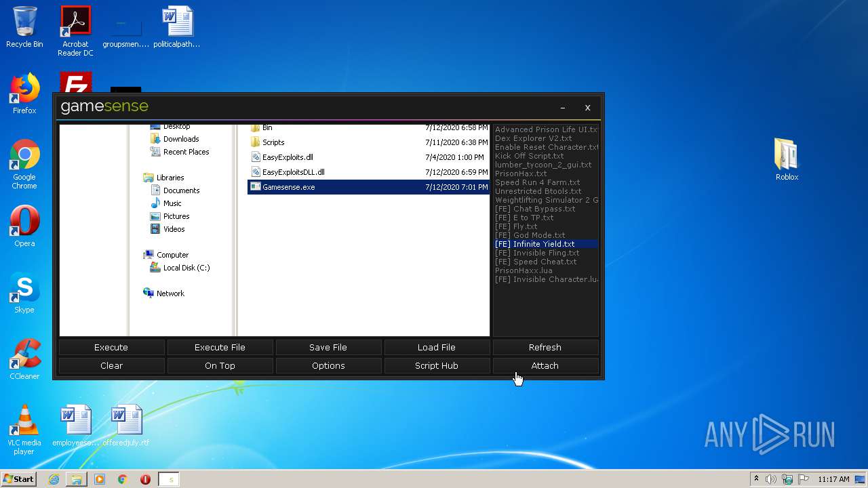Screen dimensions: 868x488
Task: Open the politicalpath Word document icon
Action: coord(177,27)
